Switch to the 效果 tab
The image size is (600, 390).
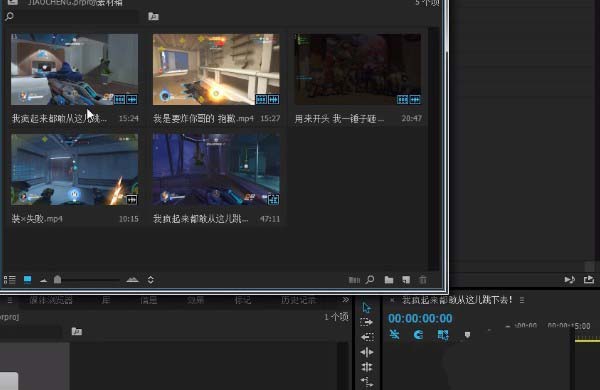[196, 300]
